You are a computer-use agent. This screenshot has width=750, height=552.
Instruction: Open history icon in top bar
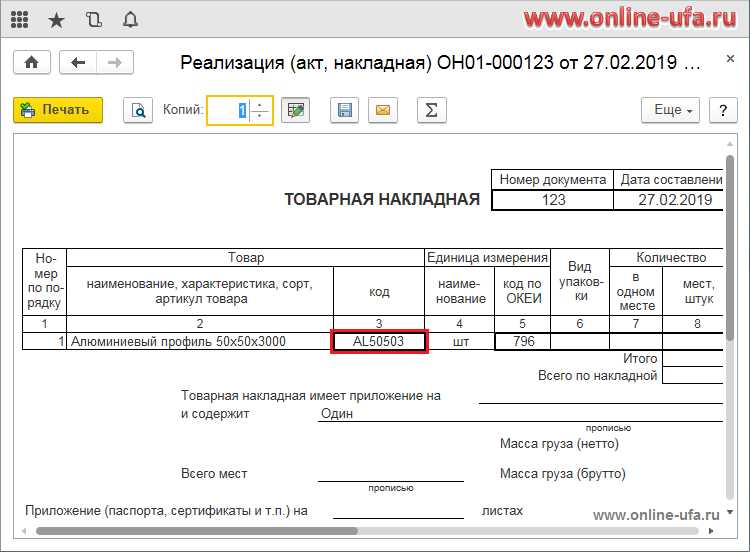[x=93, y=19]
